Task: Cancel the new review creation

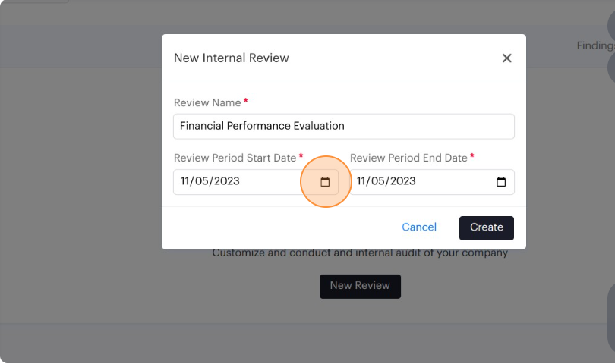Action: coord(419,227)
